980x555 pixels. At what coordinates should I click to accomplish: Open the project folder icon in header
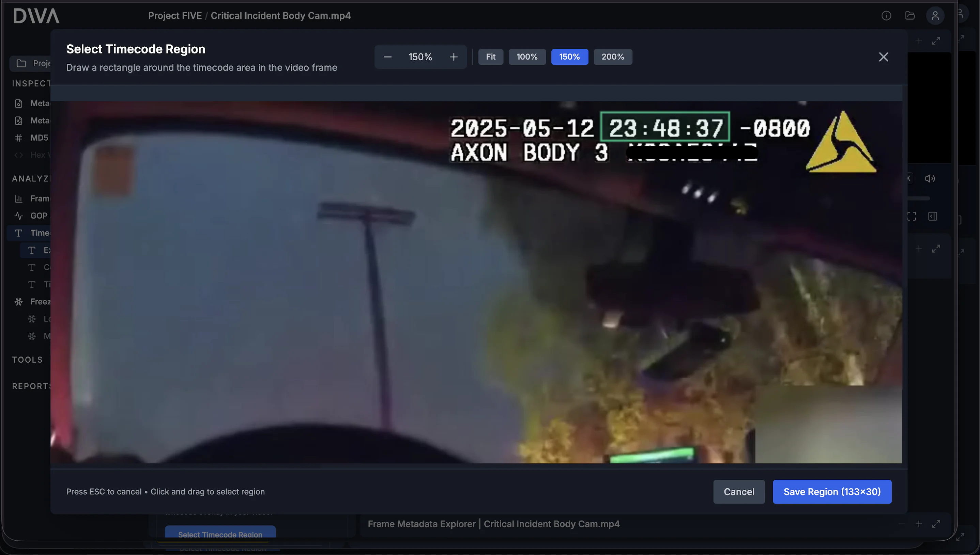[x=910, y=16]
